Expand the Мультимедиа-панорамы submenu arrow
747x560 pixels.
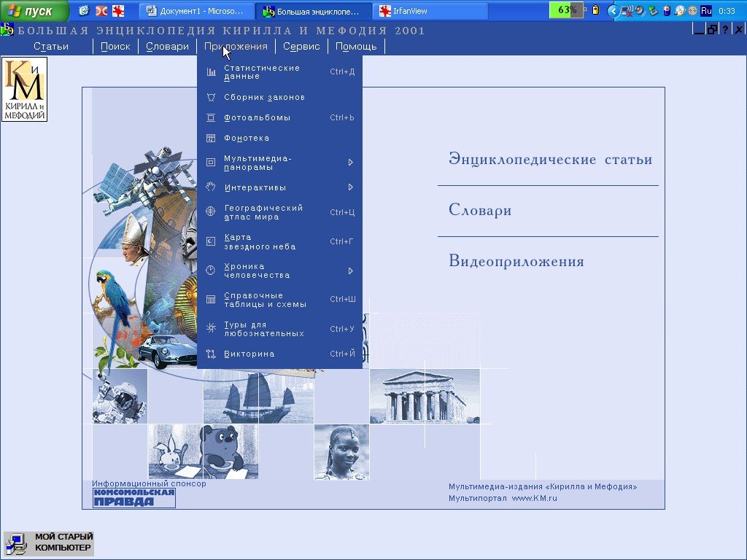(351, 163)
